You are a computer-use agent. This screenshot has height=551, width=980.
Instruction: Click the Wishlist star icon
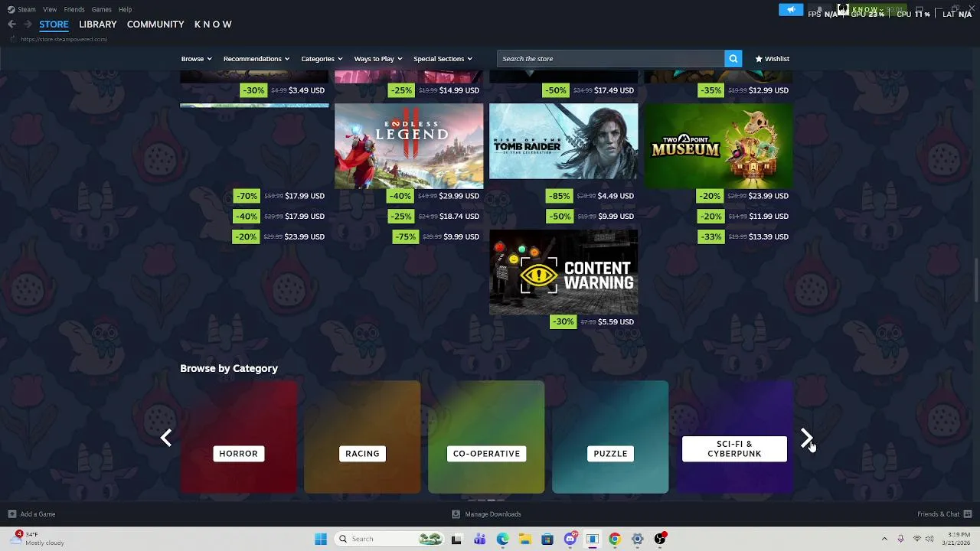tap(759, 59)
